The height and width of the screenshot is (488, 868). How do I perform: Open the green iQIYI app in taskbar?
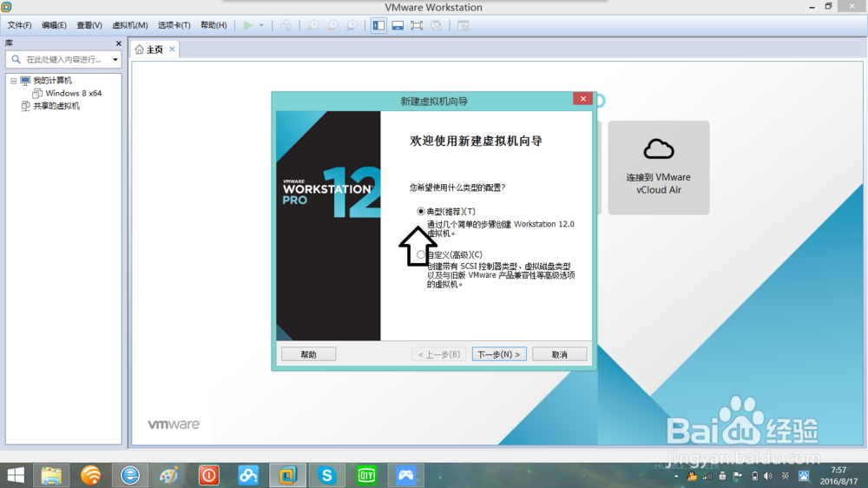[366, 475]
